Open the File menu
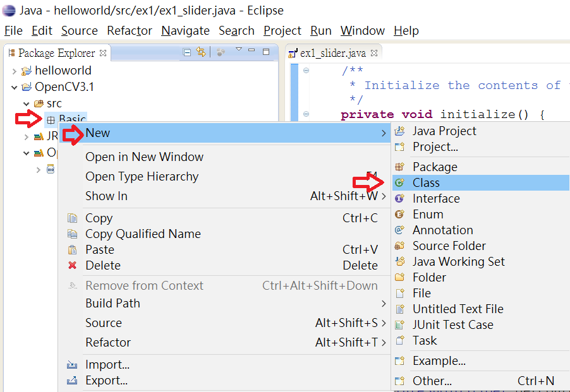This screenshot has width=570, height=392. pyautogui.click(x=13, y=31)
